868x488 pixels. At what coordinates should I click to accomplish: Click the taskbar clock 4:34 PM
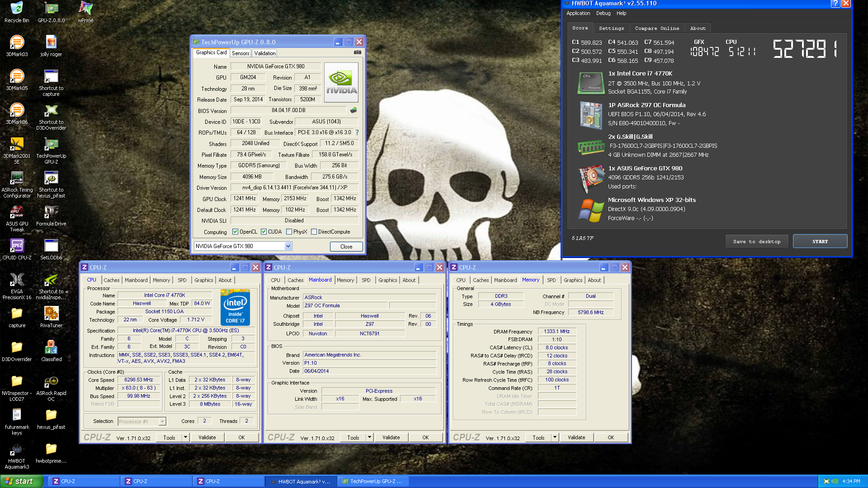pos(851,482)
